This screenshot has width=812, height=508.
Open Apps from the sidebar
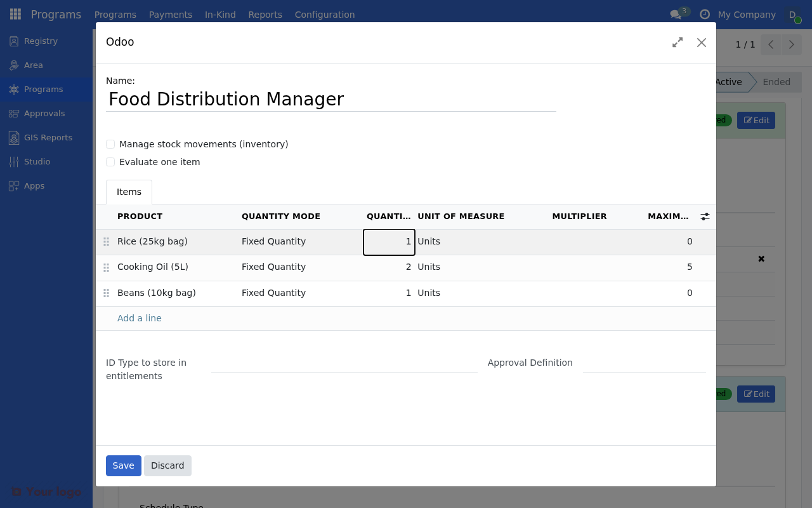(x=34, y=185)
